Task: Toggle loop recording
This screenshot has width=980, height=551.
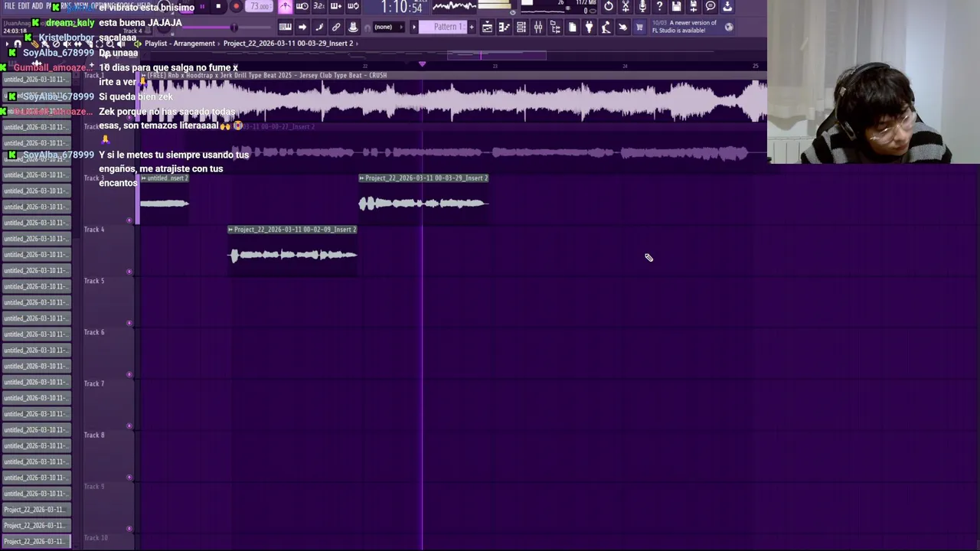Action: coord(353,7)
